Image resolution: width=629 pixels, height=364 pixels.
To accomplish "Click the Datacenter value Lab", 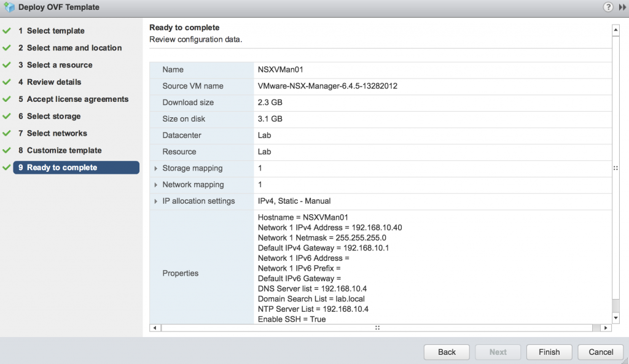I will (264, 136).
